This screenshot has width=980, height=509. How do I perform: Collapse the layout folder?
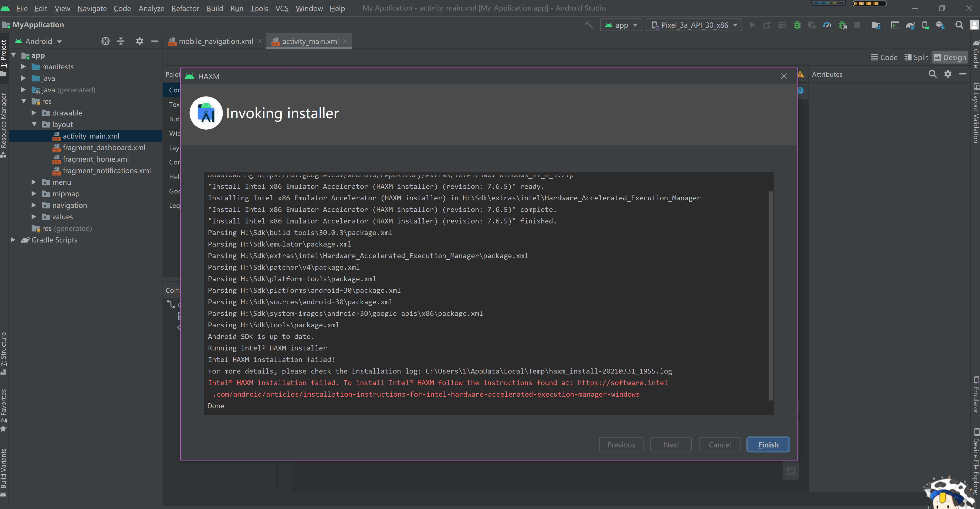34,124
